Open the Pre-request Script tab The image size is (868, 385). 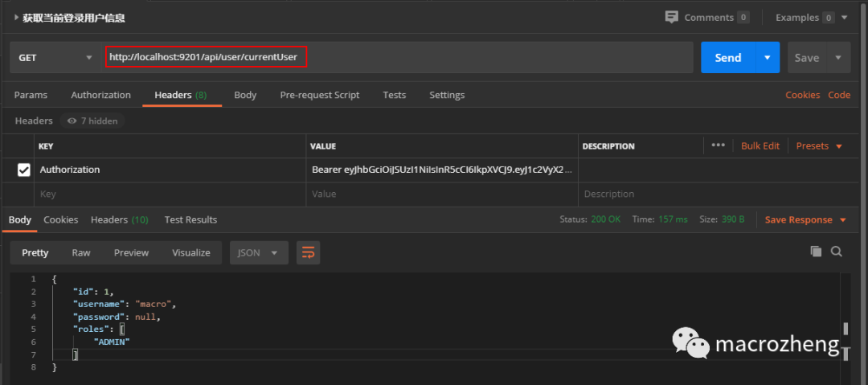coord(319,95)
